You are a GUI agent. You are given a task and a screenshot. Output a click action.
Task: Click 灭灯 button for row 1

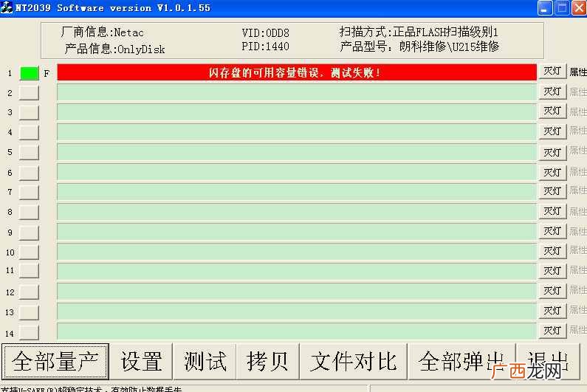[552, 72]
